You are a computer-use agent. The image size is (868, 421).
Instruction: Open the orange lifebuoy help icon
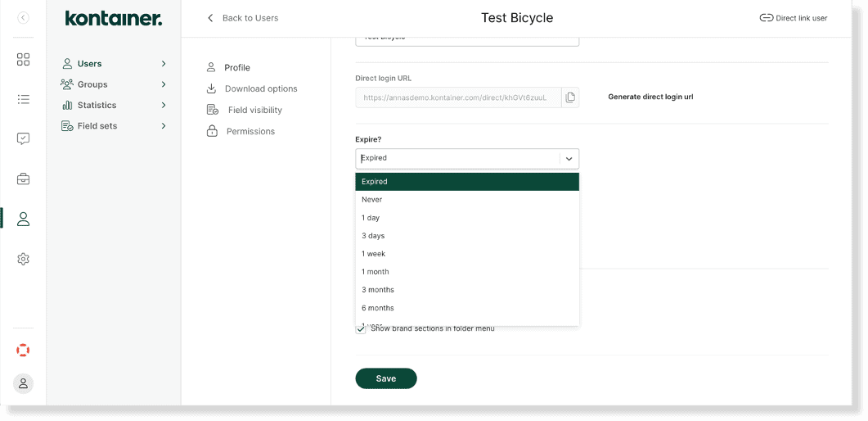pos(23,351)
